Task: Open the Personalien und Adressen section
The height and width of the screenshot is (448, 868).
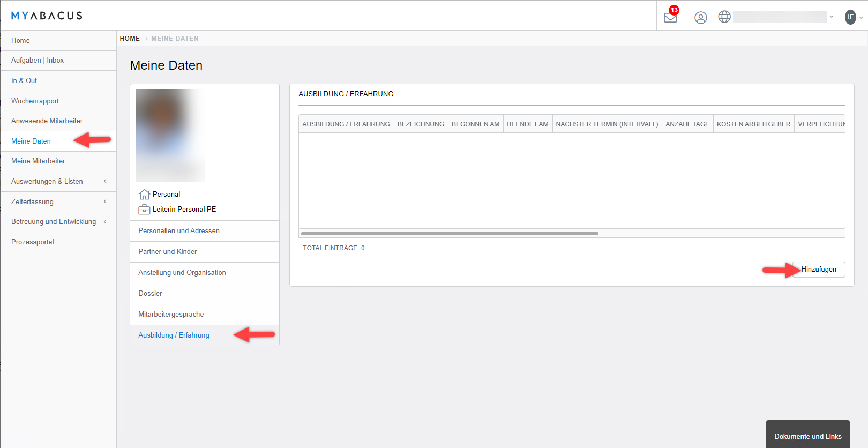Action: [205, 231]
